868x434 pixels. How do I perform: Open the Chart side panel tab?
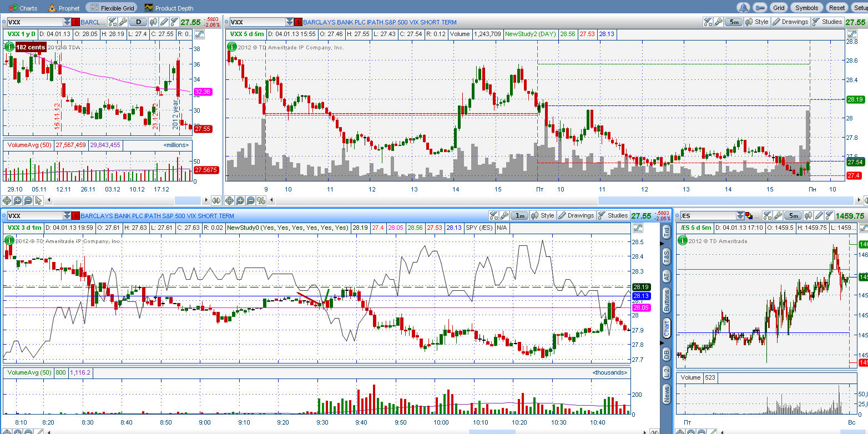pos(667,328)
